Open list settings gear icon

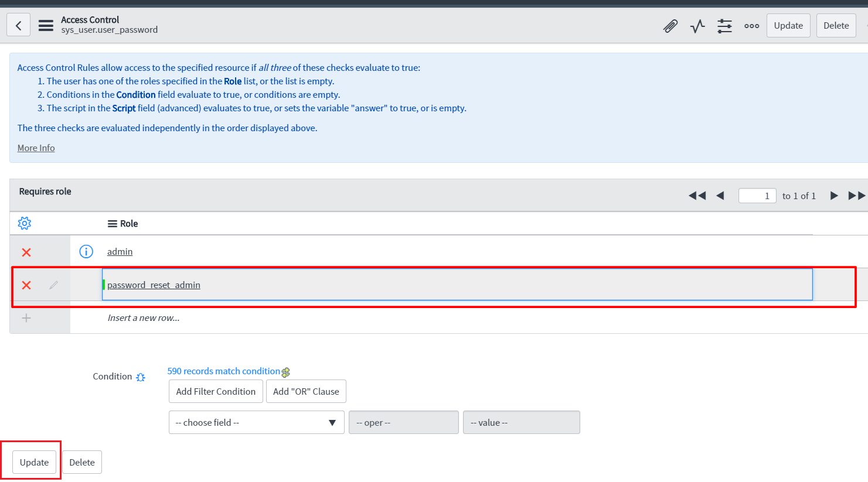25,223
